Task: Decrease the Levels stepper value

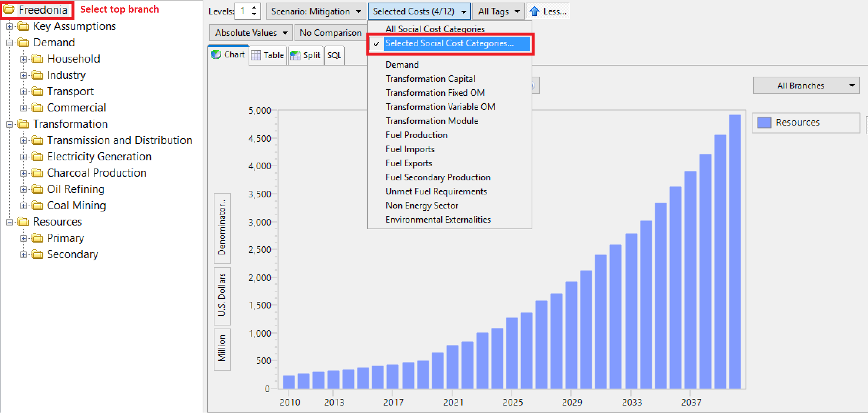Action: point(254,14)
